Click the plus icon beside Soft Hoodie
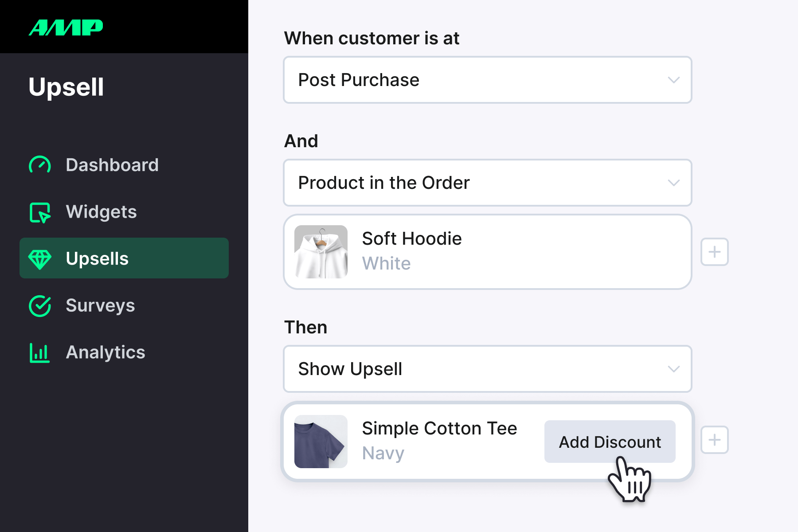Image resolution: width=798 pixels, height=532 pixels. coord(714,251)
